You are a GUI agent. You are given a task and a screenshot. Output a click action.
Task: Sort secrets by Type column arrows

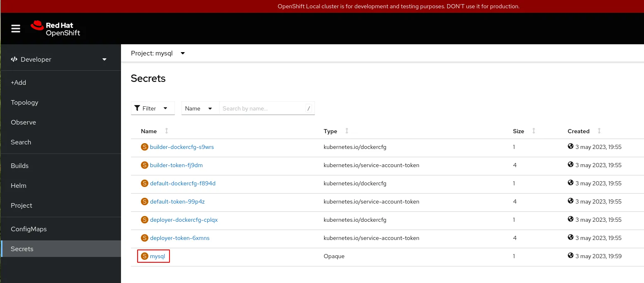click(347, 131)
